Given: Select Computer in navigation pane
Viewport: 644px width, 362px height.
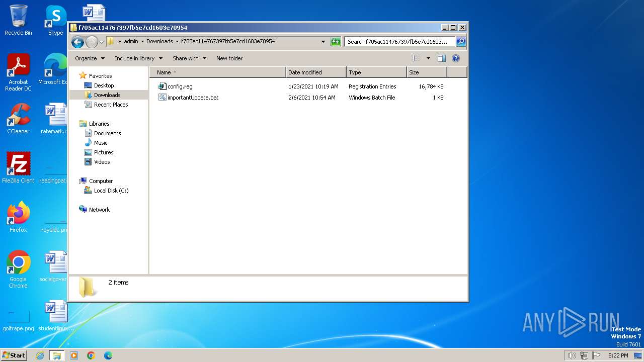Looking at the screenshot, I should (x=101, y=181).
